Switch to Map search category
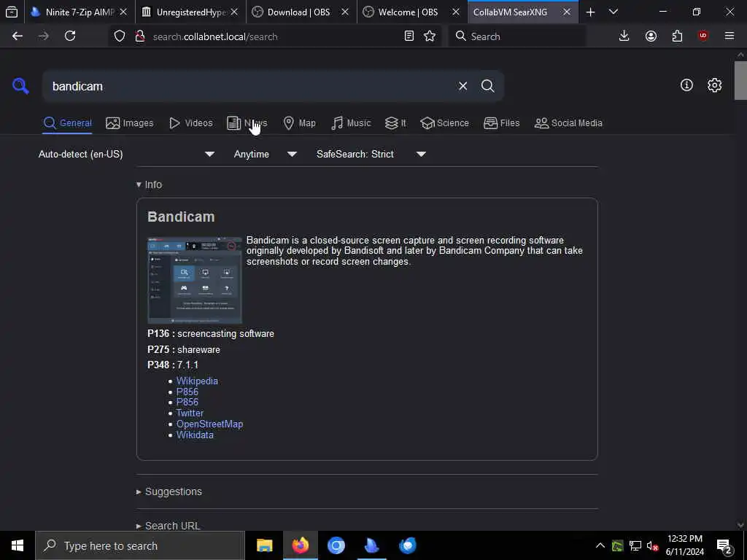The image size is (747, 560). 299,123
